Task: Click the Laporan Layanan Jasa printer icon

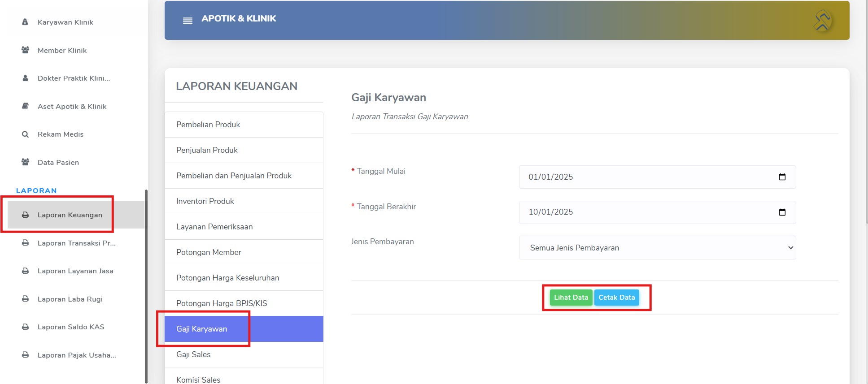Action: click(25, 271)
